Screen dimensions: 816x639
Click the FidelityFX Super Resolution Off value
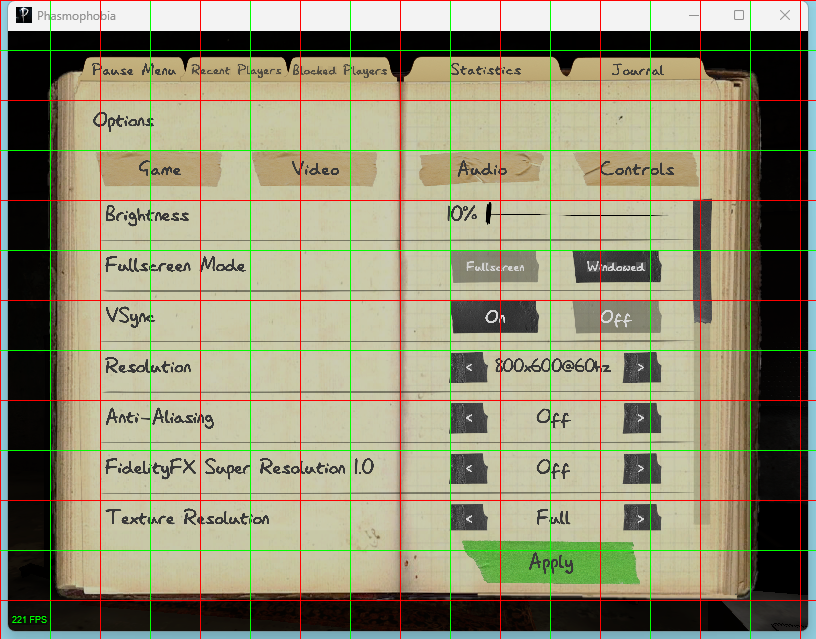point(553,468)
